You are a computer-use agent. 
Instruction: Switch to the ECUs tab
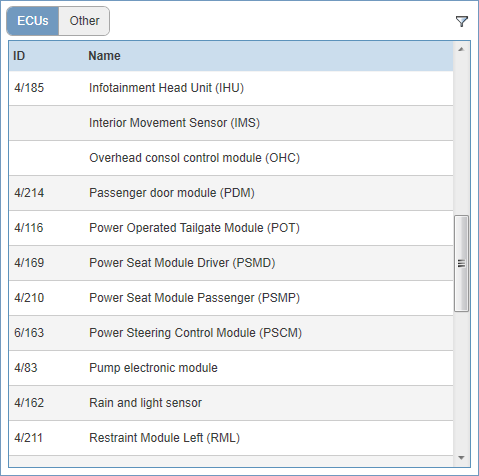(x=33, y=21)
